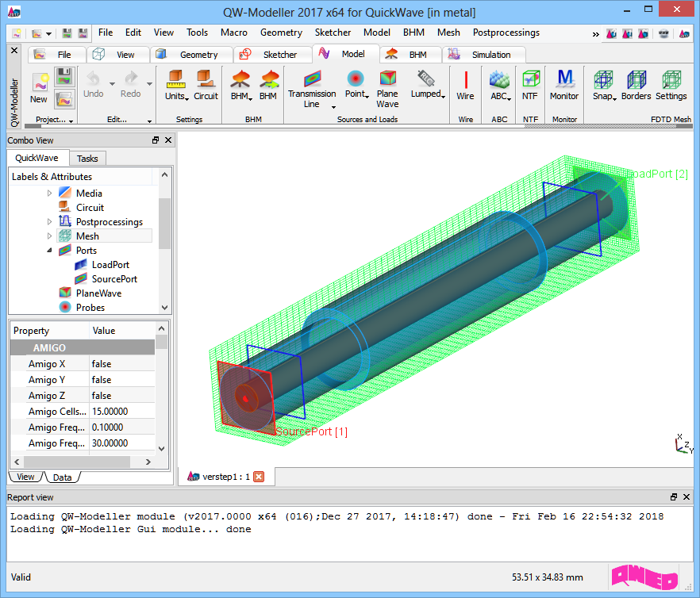The height and width of the screenshot is (598, 700).
Task: Select SourcePort in the tree
Action: (114, 279)
